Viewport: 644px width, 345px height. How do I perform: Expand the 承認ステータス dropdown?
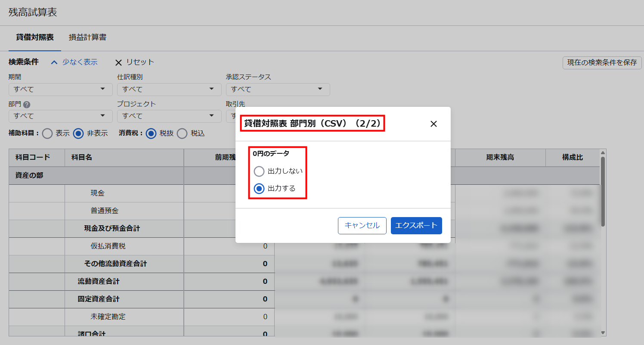coord(278,89)
